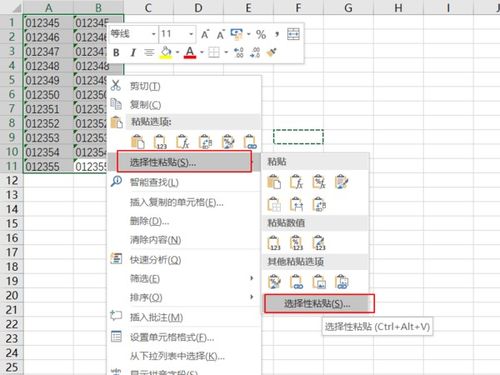Expand the 筛选(E) submenu arrow
This screenshot has width=500, height=375.
pos(252,278)
